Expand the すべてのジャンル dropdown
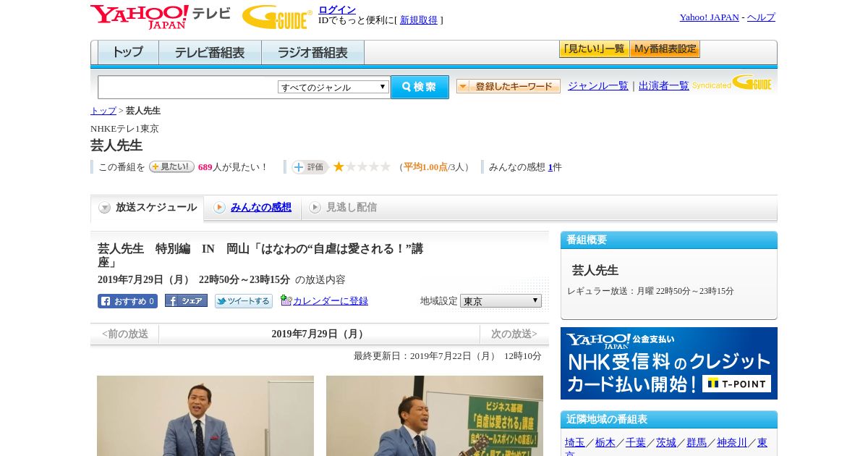 (x=333, y=87)
